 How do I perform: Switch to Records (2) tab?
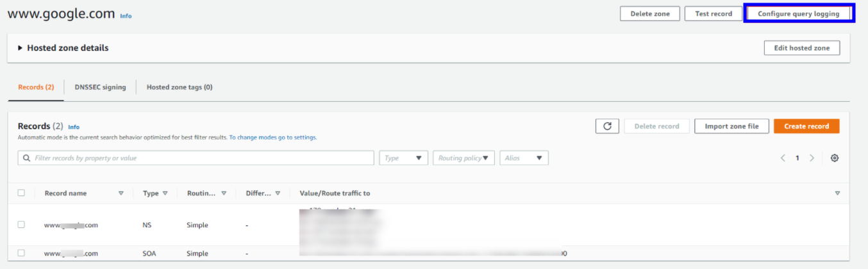point(36,87)
